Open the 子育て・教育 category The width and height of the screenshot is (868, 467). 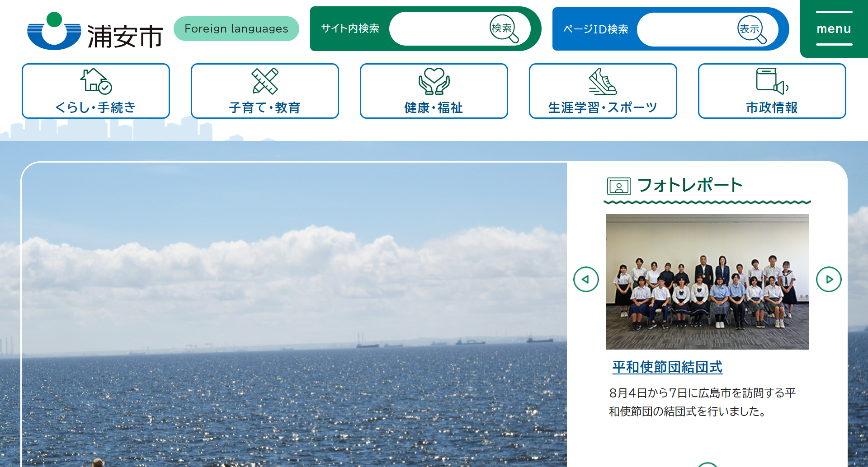(265, 91)
